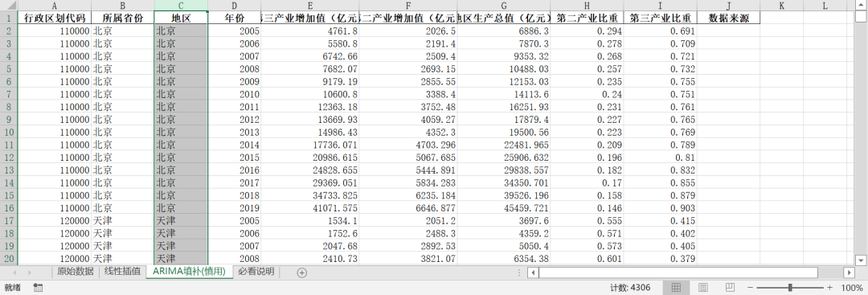Click horizontal scrollbar left arrow

pyautogui.click(x=533, y=272)
